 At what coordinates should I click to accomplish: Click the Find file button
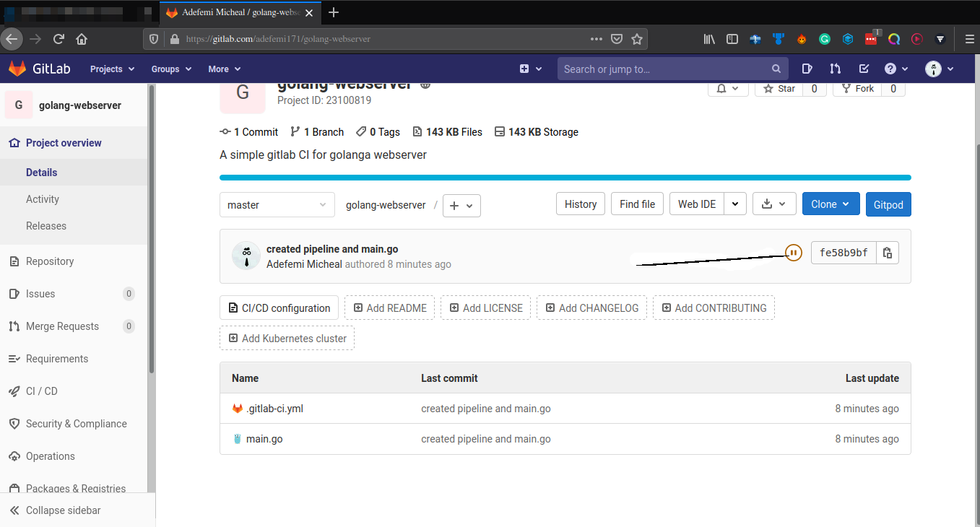638,204
